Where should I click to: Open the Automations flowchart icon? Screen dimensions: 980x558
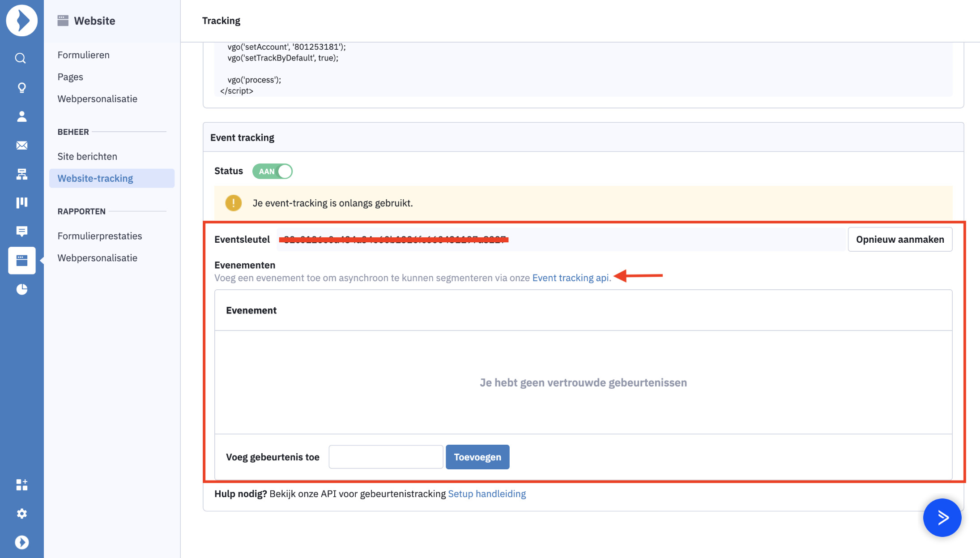click(21, 174)
